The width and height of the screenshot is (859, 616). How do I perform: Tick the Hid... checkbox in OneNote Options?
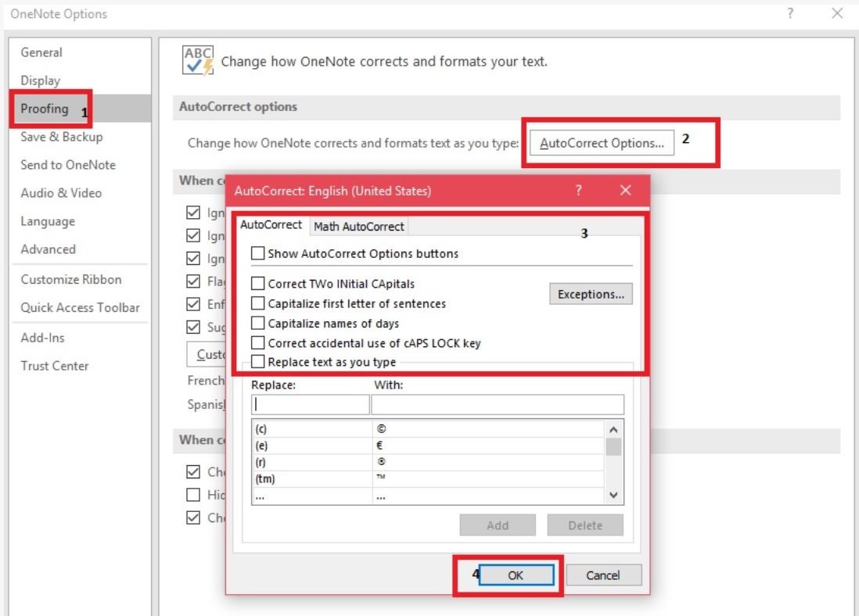click(x=192, y=495)
